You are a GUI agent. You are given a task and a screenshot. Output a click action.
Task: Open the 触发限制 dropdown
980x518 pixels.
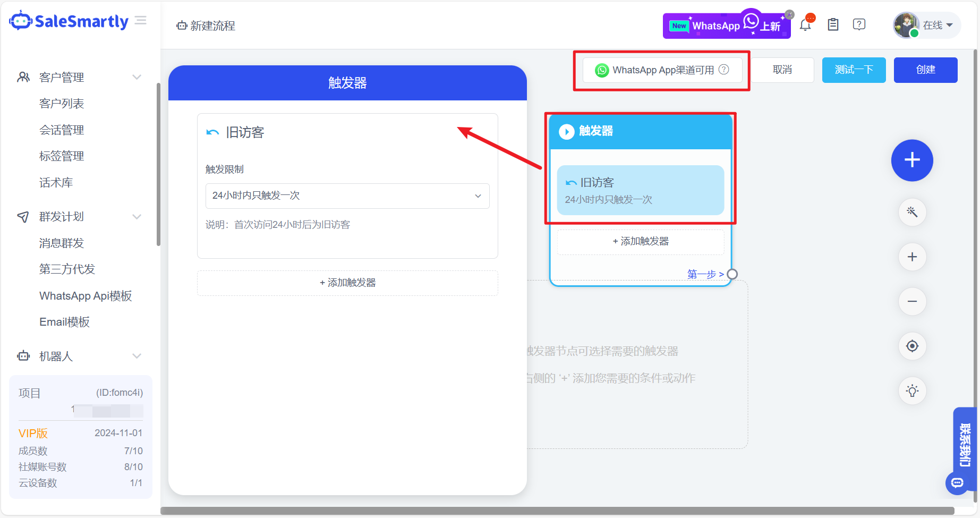pos(347,196)
